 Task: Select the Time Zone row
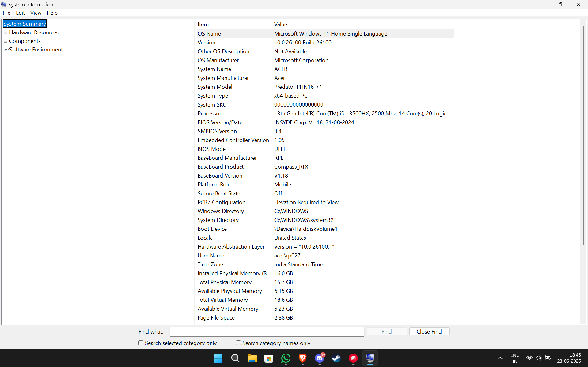tap(325, 264)
